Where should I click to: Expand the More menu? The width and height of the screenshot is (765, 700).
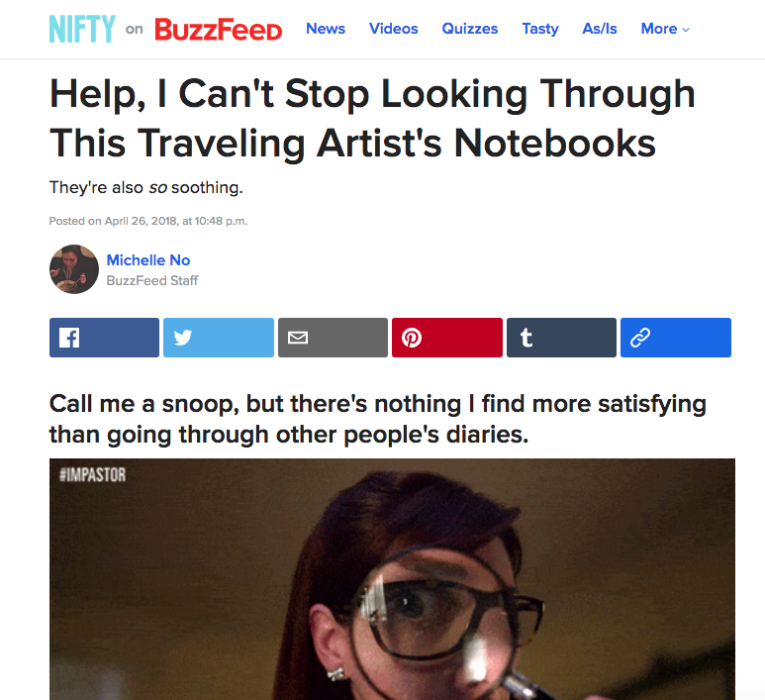tap(665, 29)
